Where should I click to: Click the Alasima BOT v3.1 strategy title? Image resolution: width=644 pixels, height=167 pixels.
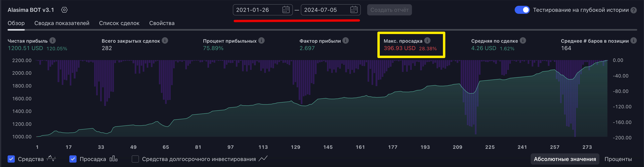pyautogui.click(x=31, y=10)
